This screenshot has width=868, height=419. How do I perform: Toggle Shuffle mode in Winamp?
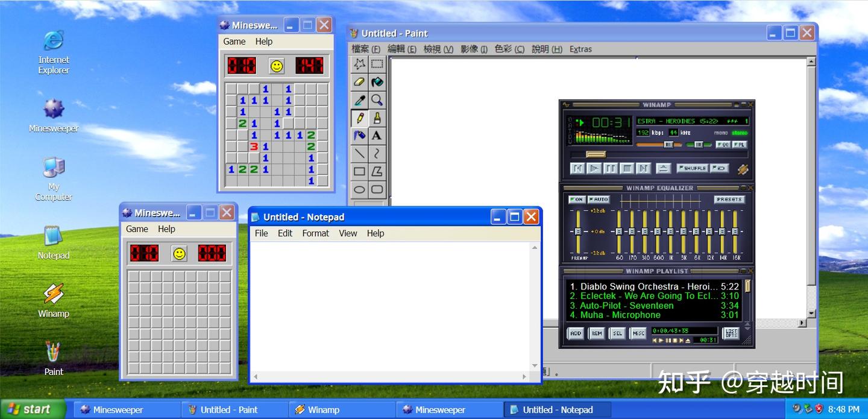[692, 168]
